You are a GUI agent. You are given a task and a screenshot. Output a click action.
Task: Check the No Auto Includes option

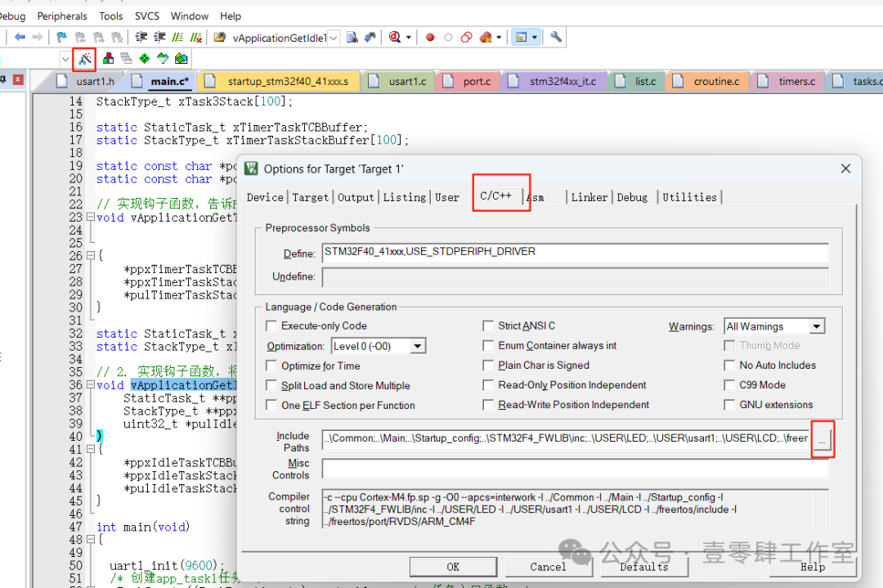tap(729, 365)
